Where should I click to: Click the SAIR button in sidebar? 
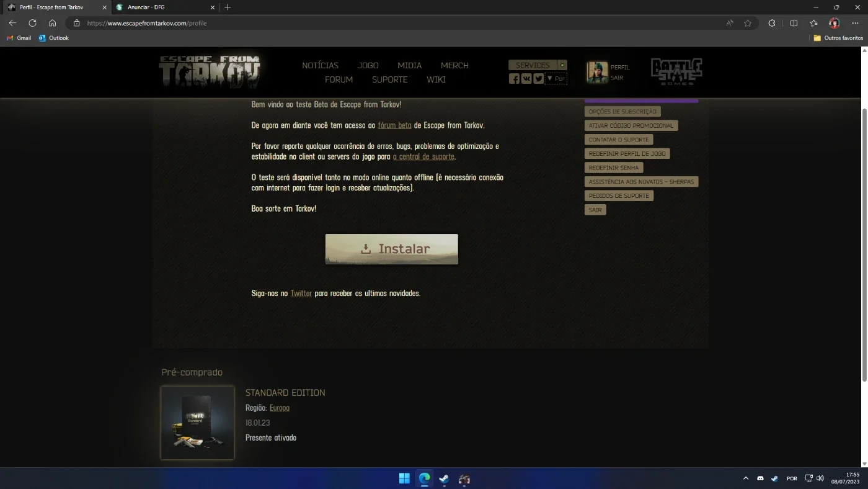(595, 210)
